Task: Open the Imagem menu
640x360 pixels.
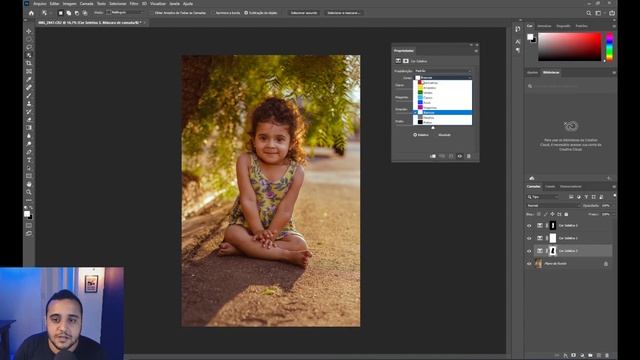Action: tap(69, 4)
